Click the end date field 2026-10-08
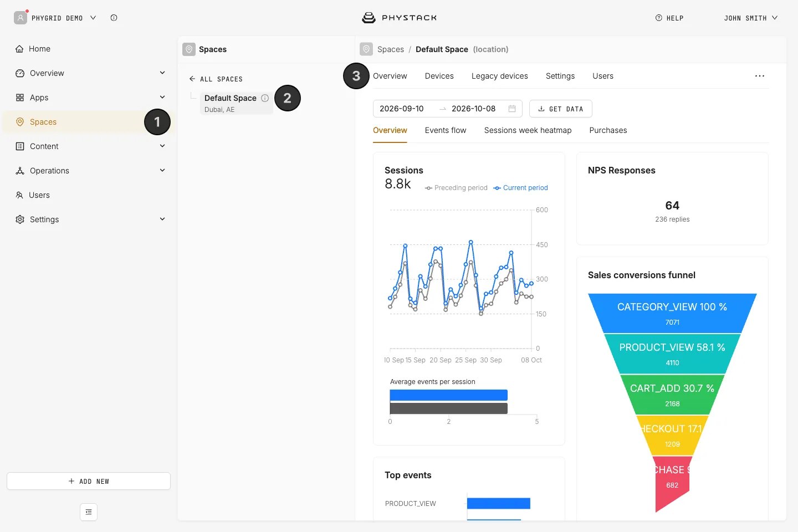The image size is (798, 532). point(474,109)
